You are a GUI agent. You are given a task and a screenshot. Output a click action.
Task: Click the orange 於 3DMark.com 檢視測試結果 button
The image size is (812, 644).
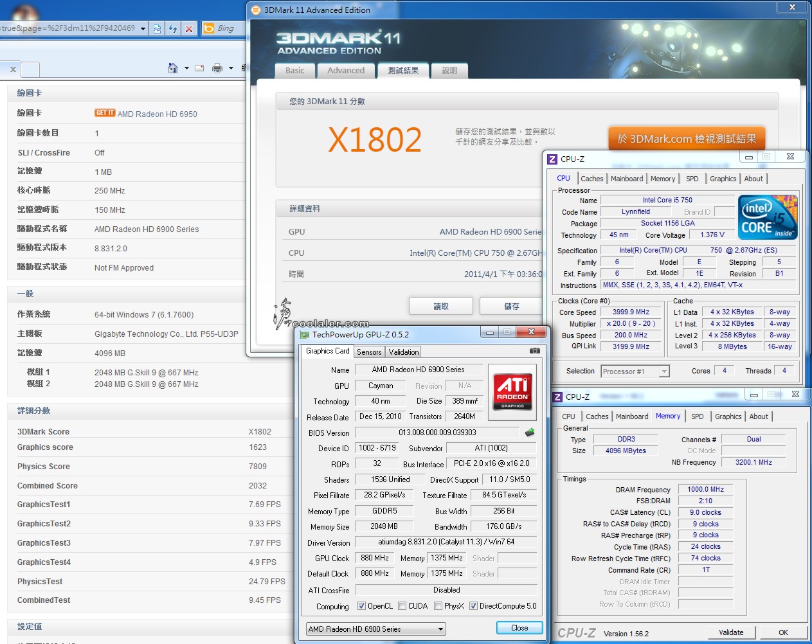point(687,138)
